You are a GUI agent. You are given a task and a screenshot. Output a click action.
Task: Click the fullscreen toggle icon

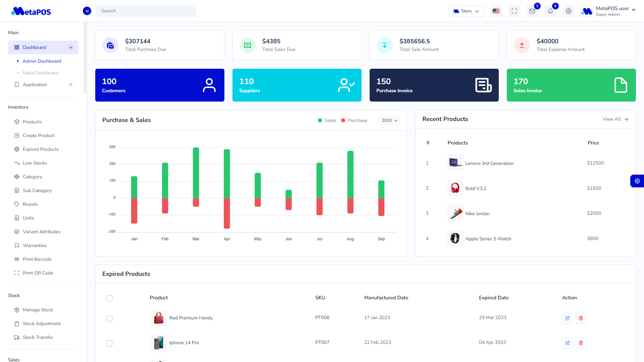tap(514, 11)
